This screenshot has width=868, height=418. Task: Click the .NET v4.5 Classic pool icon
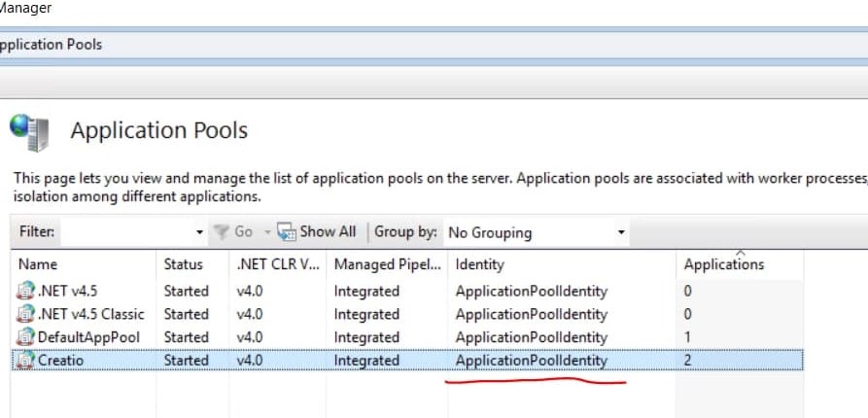coord(25,314)
